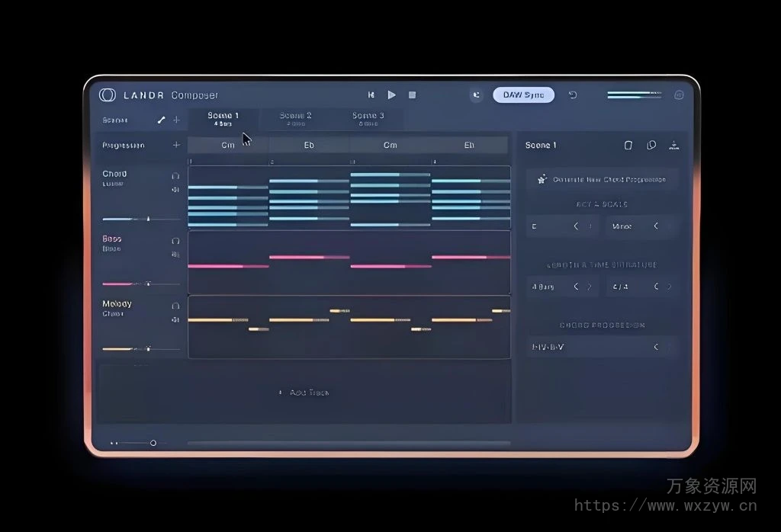
Task: Toggle the DAW Sync switch
Action: coord(523,95)
